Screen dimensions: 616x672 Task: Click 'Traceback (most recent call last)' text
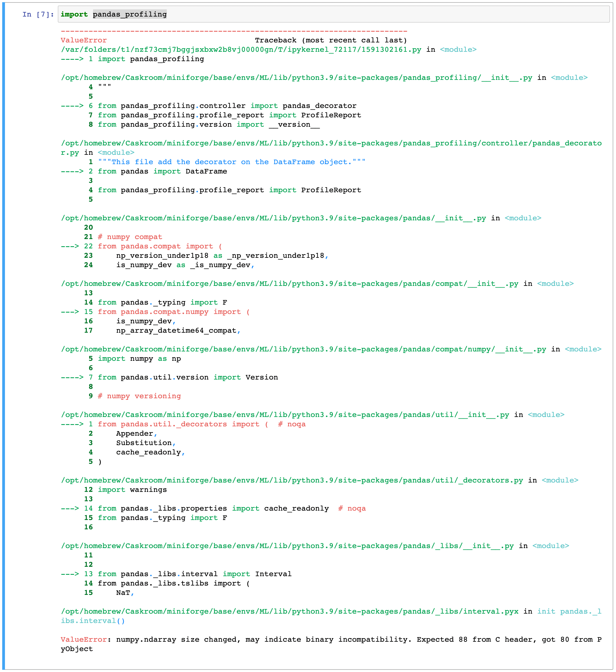pyautogui.click(x=331, y=40)
